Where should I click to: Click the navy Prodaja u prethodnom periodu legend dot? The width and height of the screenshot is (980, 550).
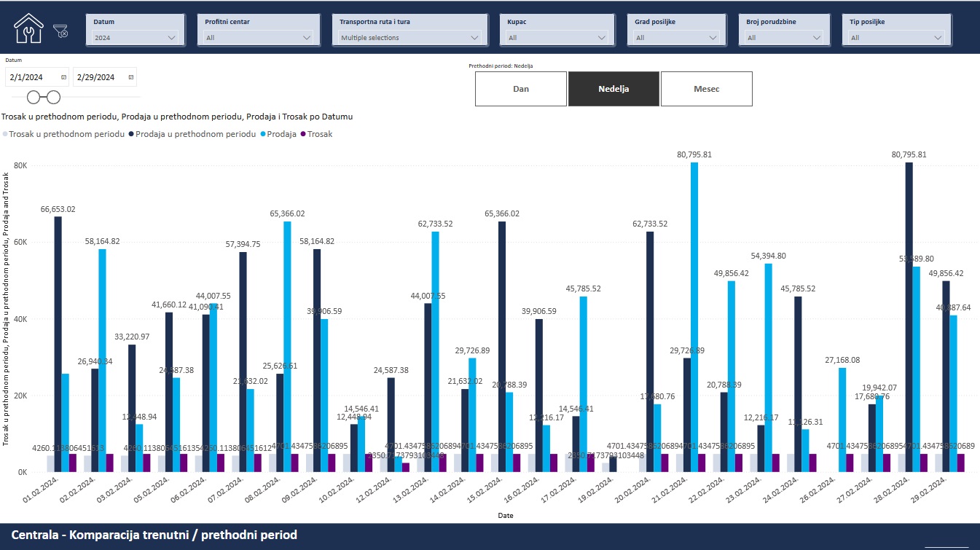pyautogui.click(x=131, y=134)
